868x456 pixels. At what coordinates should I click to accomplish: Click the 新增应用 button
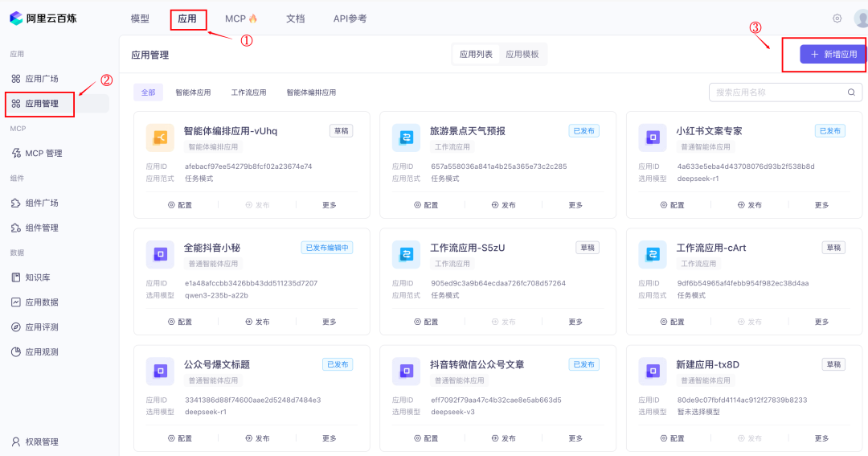[833, 55]
